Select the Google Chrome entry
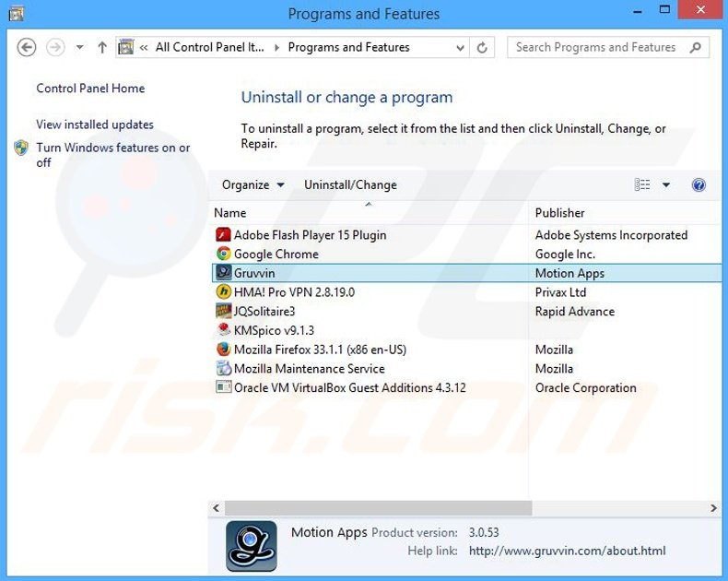This screenshot has width=728, height=581. pos(276,255)
